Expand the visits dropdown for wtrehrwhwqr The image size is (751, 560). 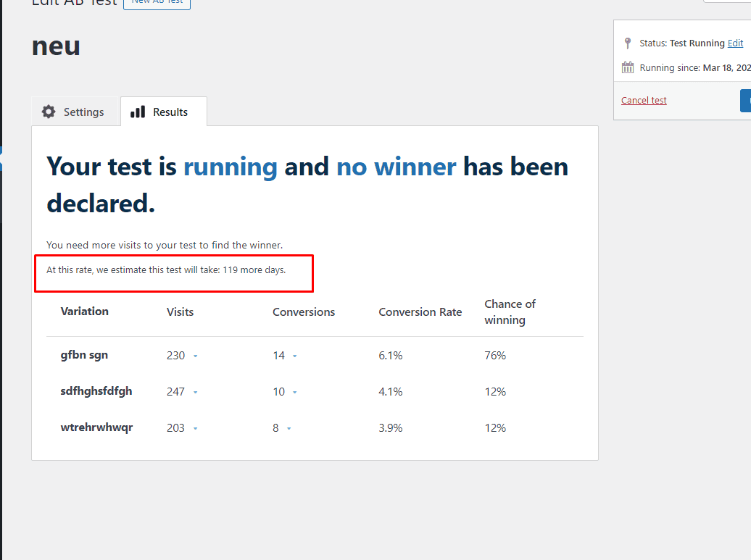point(196,428)
